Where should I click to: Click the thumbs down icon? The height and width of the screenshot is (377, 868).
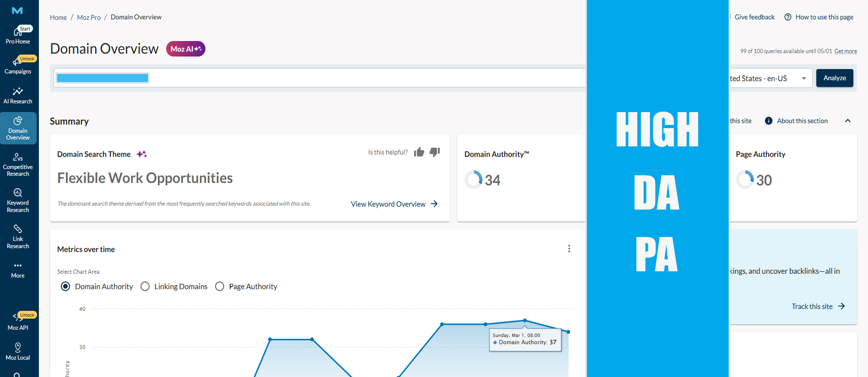click(435, 152)
